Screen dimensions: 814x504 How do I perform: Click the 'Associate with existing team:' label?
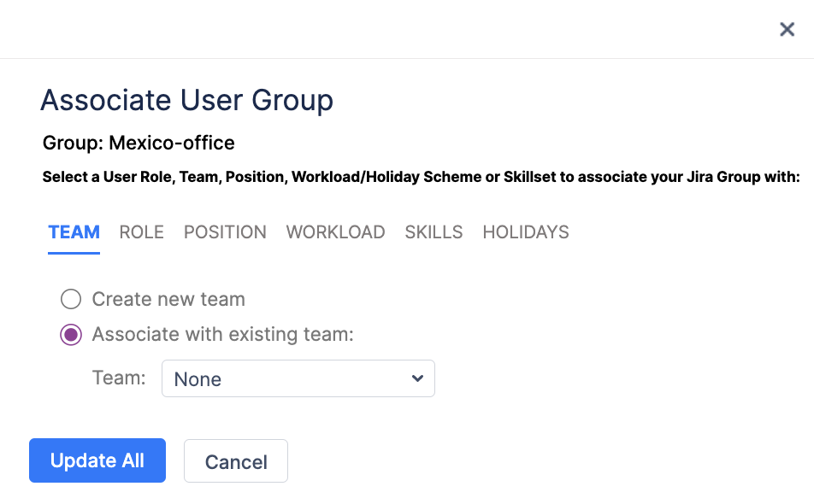coord(222,335)
